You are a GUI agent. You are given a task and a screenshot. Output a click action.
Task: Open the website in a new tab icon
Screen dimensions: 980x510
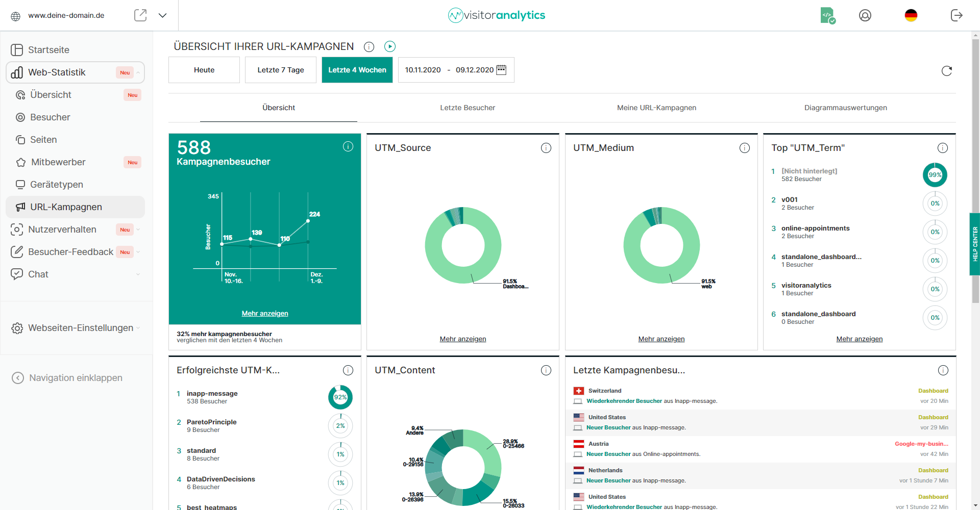140,15
